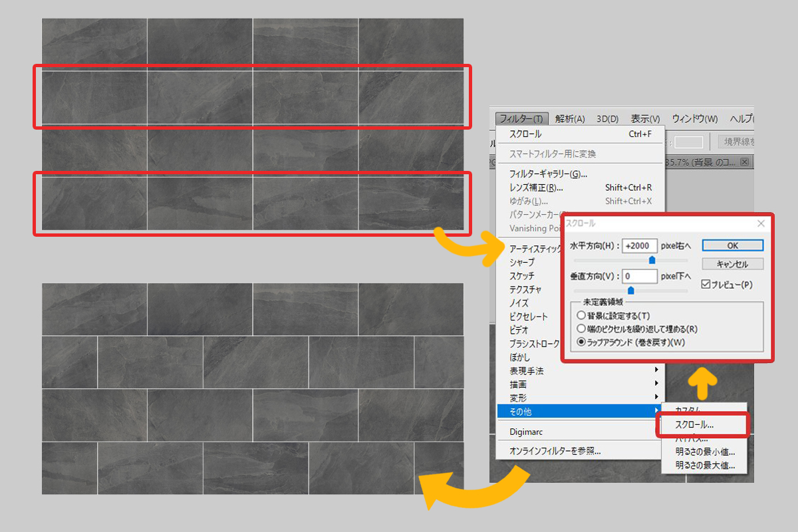Select 端のピクセルを繰り返して埋める(R) option
Viewport: 798px width, 532px height.
582,329
